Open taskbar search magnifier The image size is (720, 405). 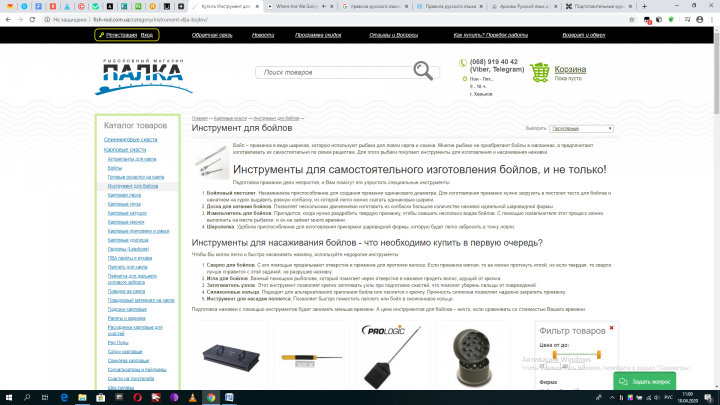point(27,398)
